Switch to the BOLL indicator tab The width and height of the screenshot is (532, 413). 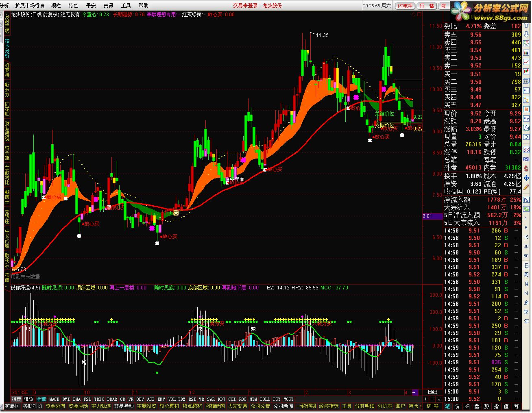265,399
